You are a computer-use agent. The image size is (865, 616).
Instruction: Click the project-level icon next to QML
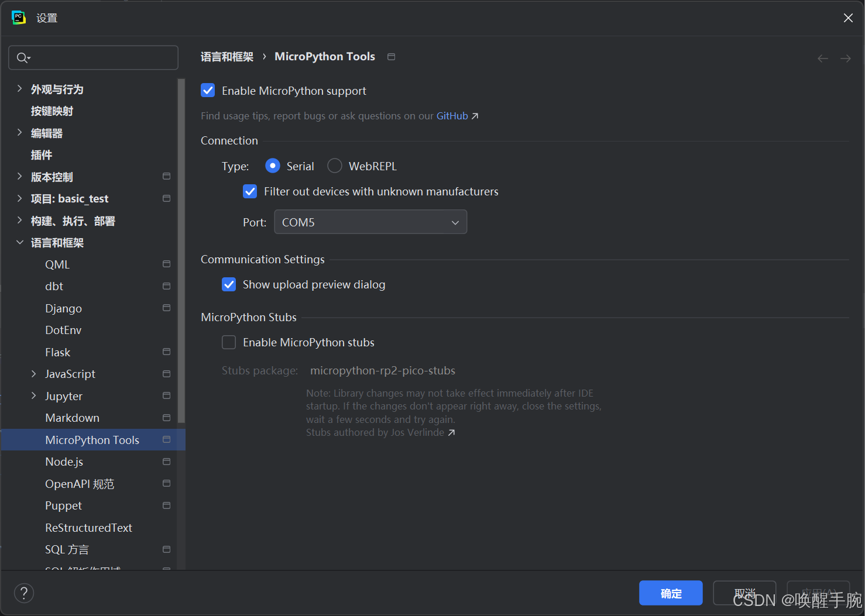point(166,264)
